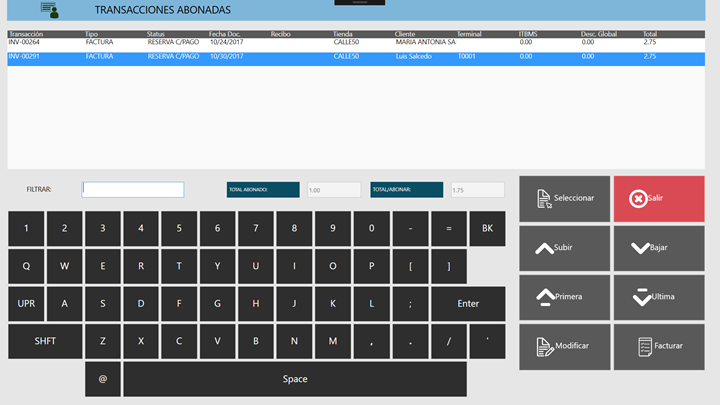This screenshot has height=405, width=720.
Task: Select highlighted row INV-00291
Action: [200, 57]
